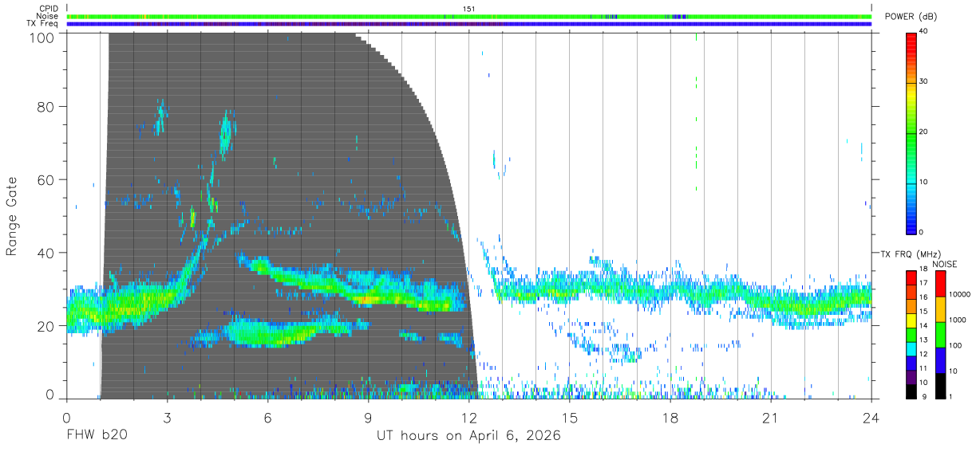980x452 pixels.
Task: Click the NOISE legend title
Action: pos(944,263)
